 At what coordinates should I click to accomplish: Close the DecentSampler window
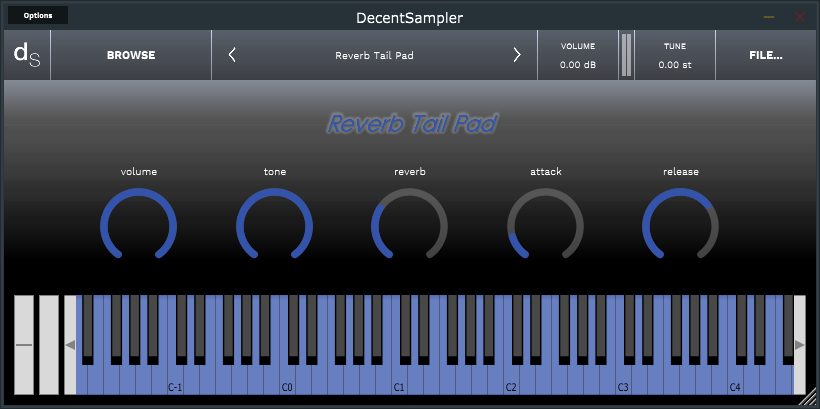click(800, 17)
